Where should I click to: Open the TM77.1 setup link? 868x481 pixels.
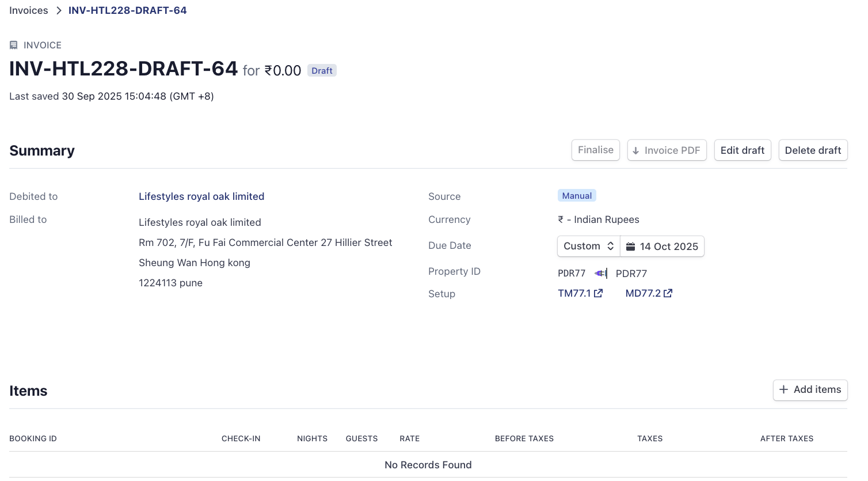(574, 293)
